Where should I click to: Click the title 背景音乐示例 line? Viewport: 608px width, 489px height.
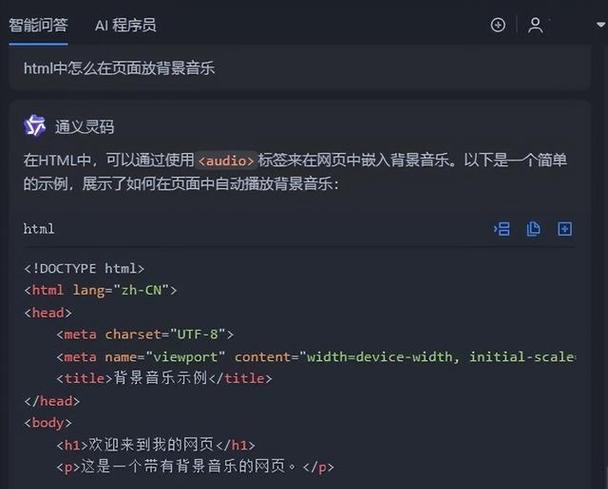click(x=164, y=378)
